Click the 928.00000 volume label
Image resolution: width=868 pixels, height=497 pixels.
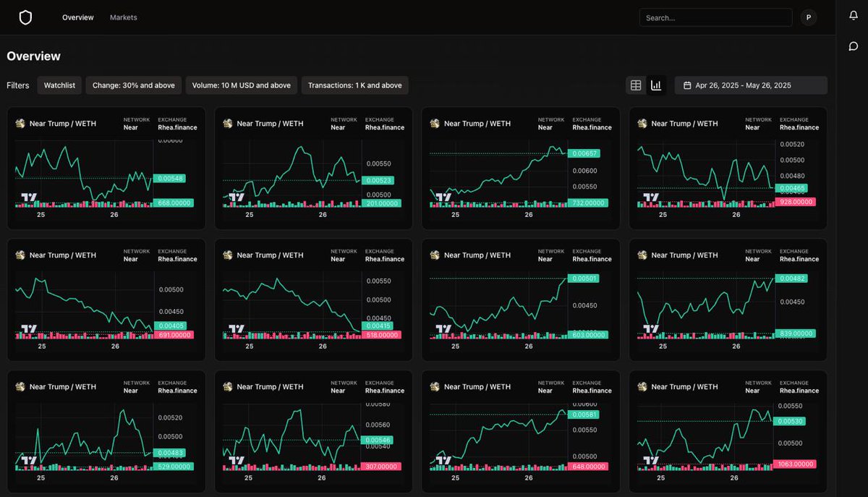tap(796, 202)
